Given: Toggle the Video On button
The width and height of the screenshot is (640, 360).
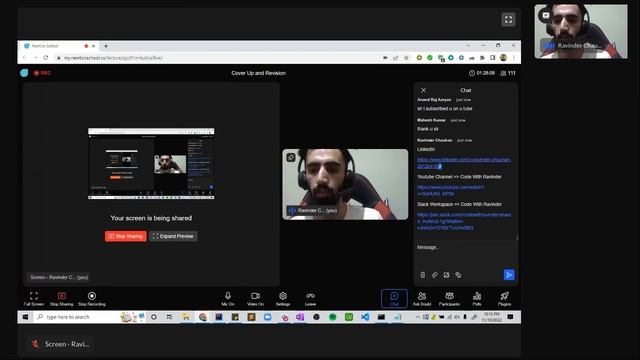Looking at the screenshot, I should click(256, 299).
